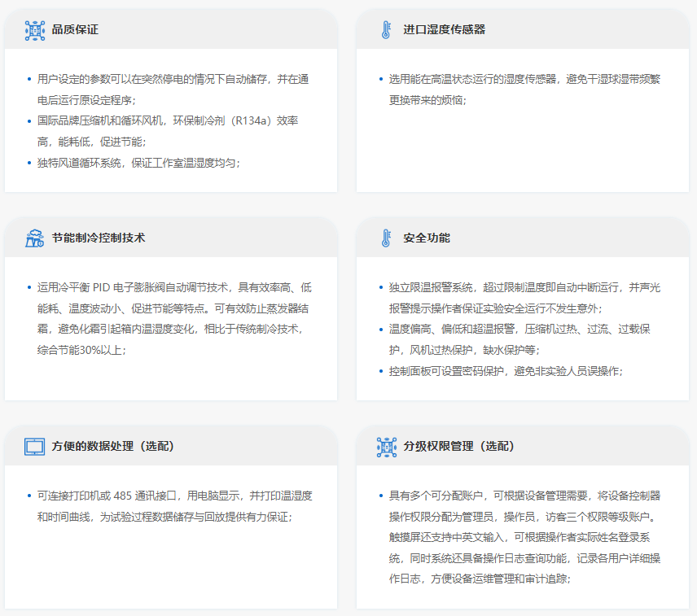Click the 独立限温报警系统 bullet text
Image resolution: width=697 pixels, height=616 pixels.
tap(524, 298)
